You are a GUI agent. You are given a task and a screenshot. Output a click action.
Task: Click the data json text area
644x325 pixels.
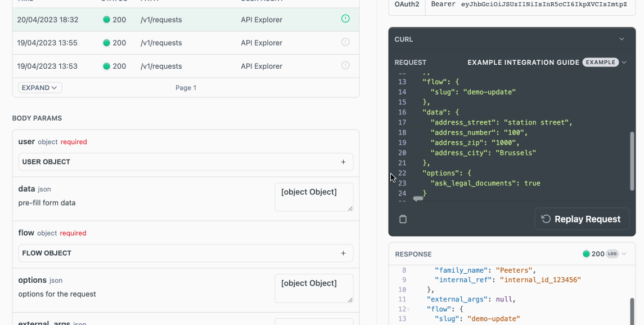tap(314, 197)
